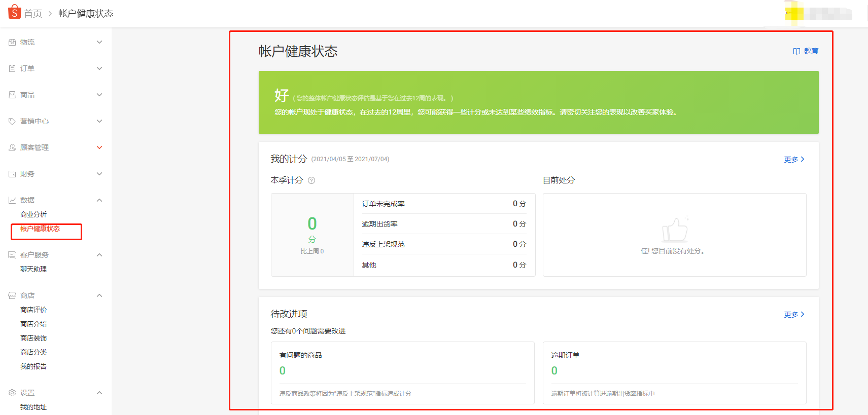Image resolution: width=868 pixels, height=415 pixels.
Task: Click the 商店 shop icon
Action: click(12, 295)
